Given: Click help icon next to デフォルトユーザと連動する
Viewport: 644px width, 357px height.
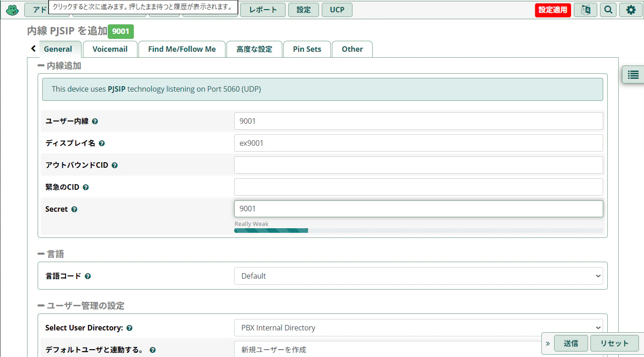Looking at the screenshot, I should click(153, 350).
